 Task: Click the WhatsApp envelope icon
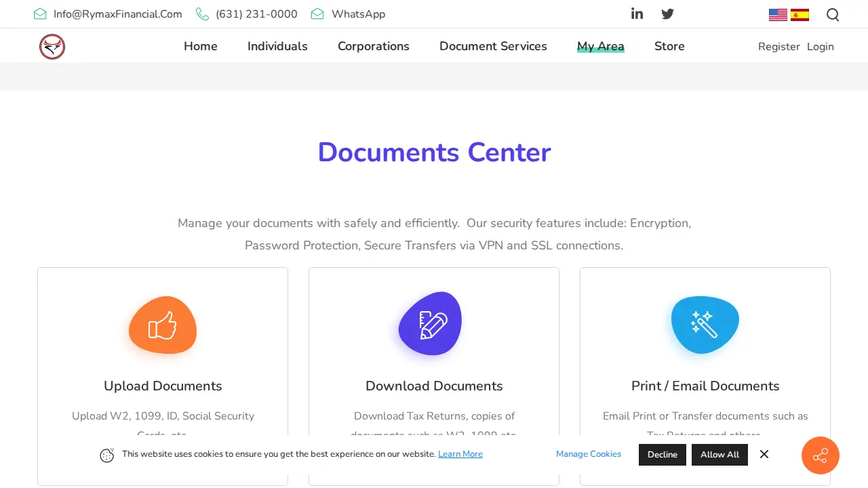tap(317, 14)
